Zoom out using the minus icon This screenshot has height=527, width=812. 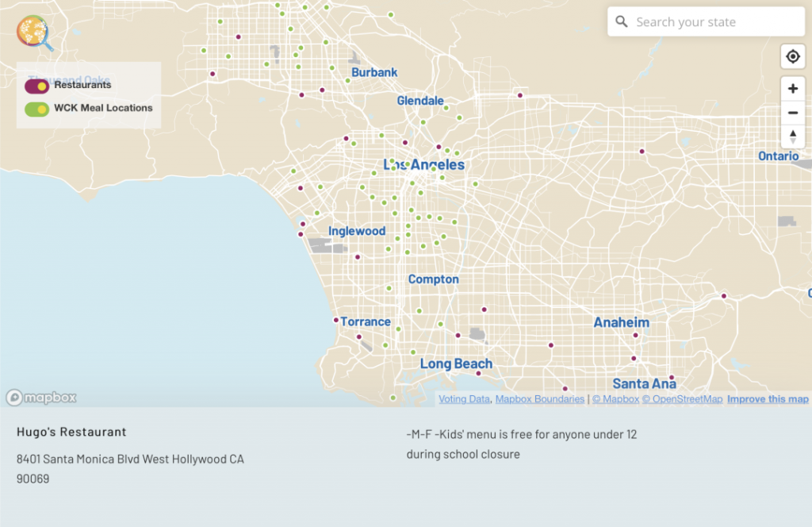click(792, 113)
